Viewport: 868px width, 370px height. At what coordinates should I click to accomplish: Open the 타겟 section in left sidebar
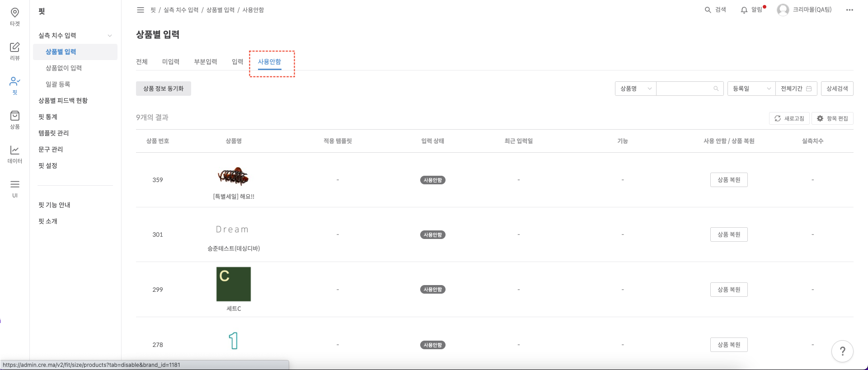[x=15, y=17]
